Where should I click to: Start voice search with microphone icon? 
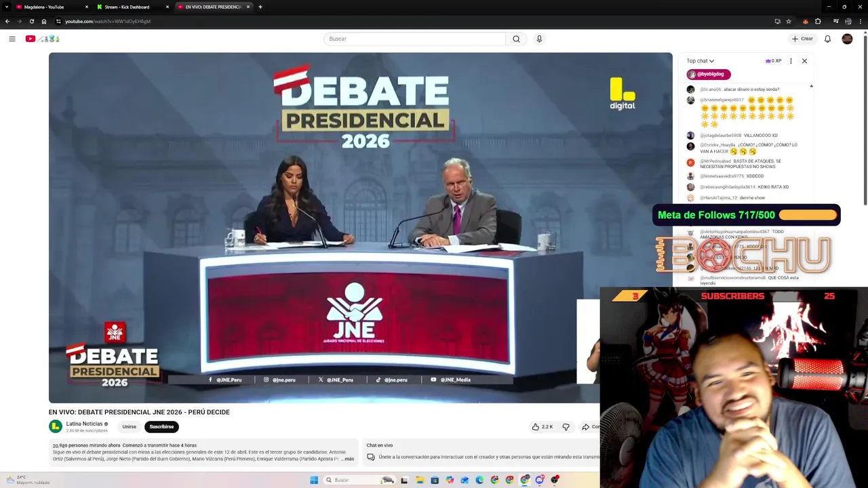point(539,39)
